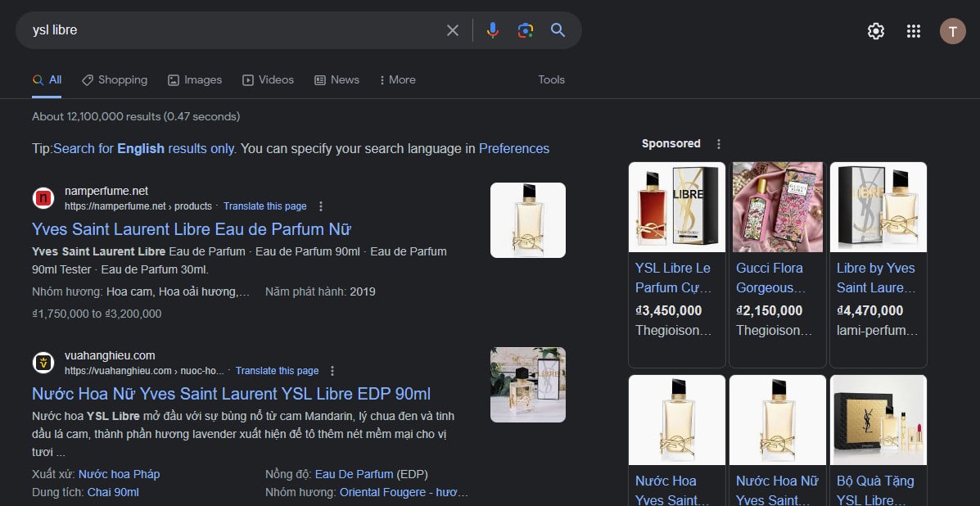Viewport: 980px width, 506px height.
Task: Open search Tools
Action: (551, 80)
